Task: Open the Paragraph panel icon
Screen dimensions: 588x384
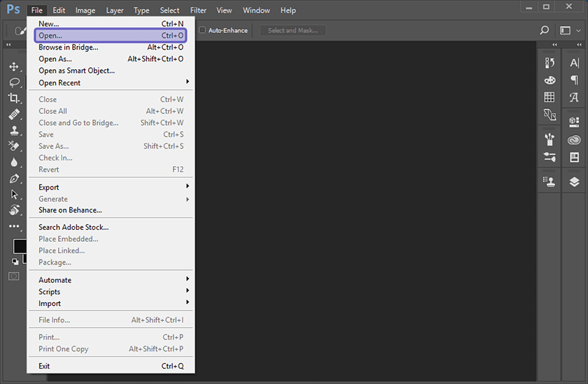Action: [574, 80]
